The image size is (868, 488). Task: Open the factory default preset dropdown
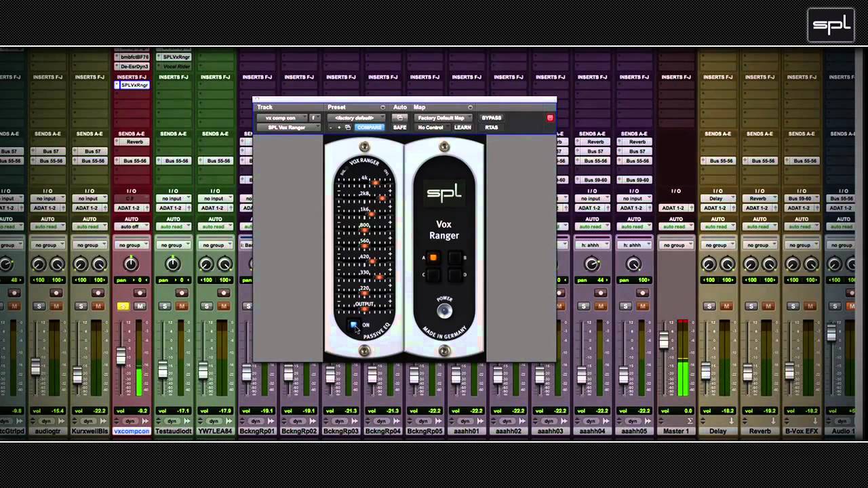357,118
